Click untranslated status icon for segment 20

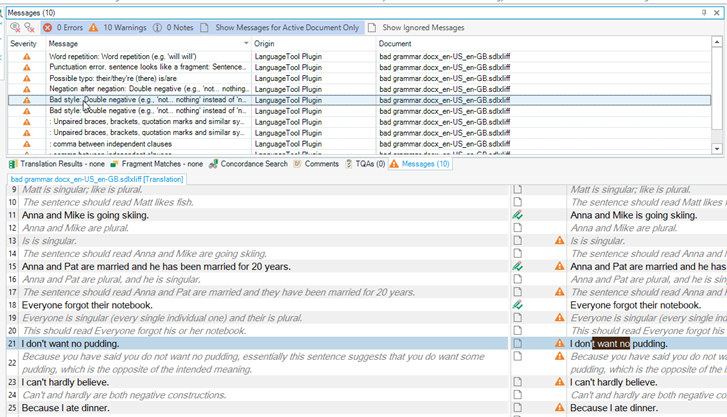(517, 331)
